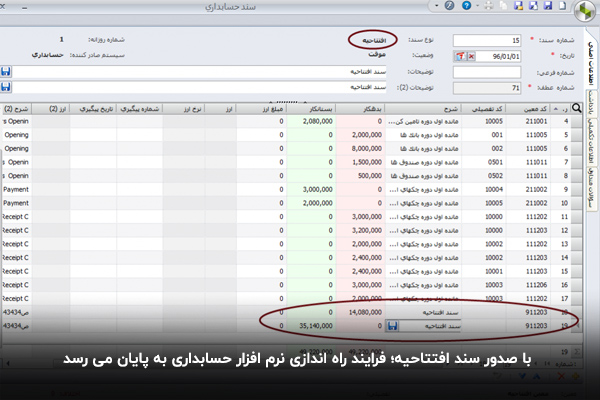Click the account code 111206 in row 16

(x=528, y=285)
